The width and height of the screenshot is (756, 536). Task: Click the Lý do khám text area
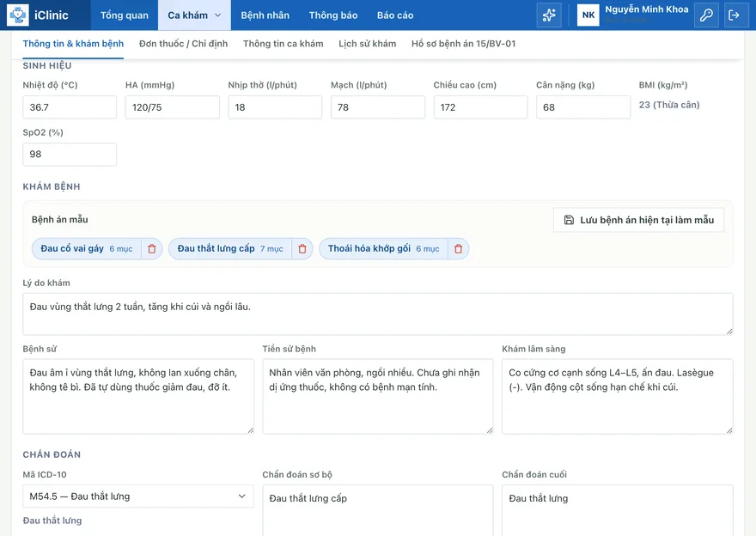pyautogui.click(x=377, y=314)
